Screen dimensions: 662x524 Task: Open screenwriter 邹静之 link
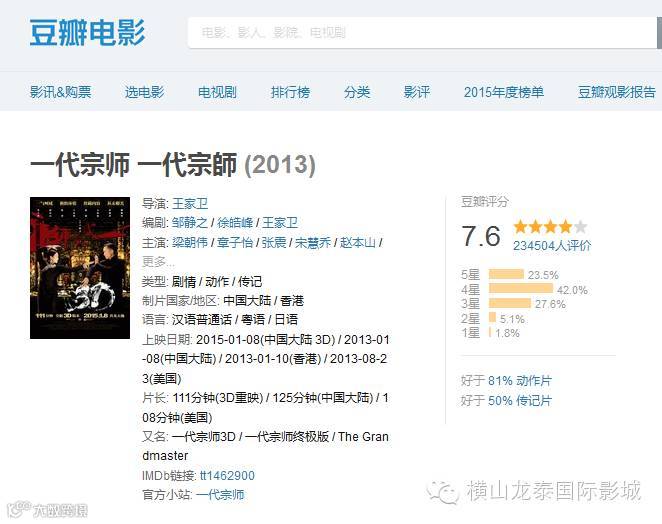tap(190, 223)
